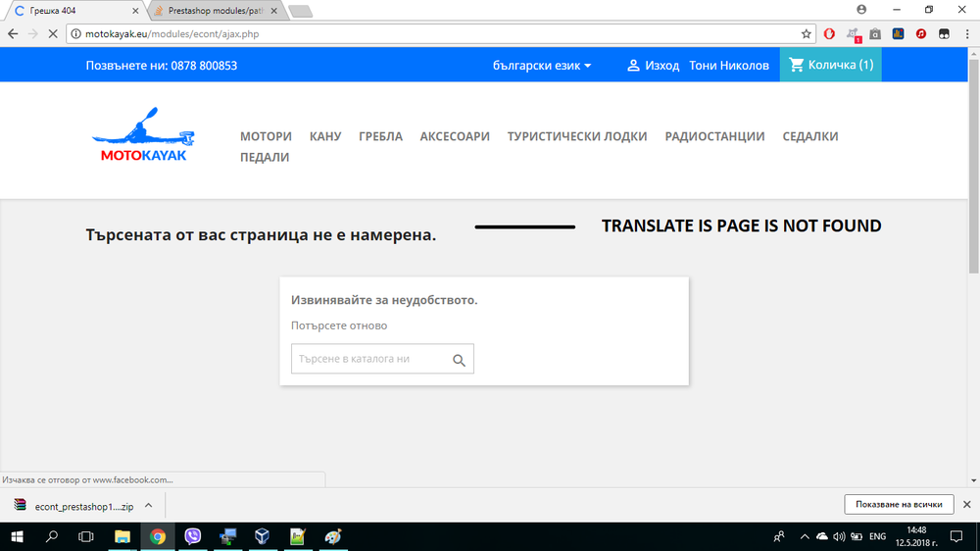
Task: Click the Изход logout link
Action: tap(661, 65)
